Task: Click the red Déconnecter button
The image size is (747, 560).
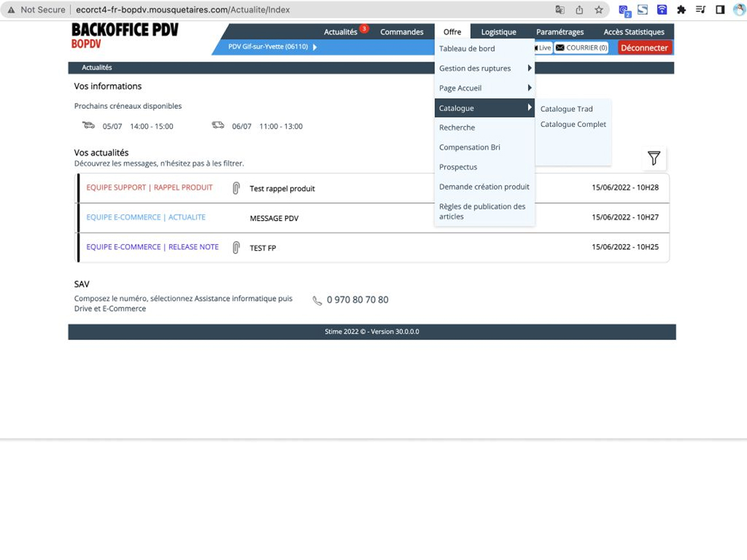Action: 643,48
